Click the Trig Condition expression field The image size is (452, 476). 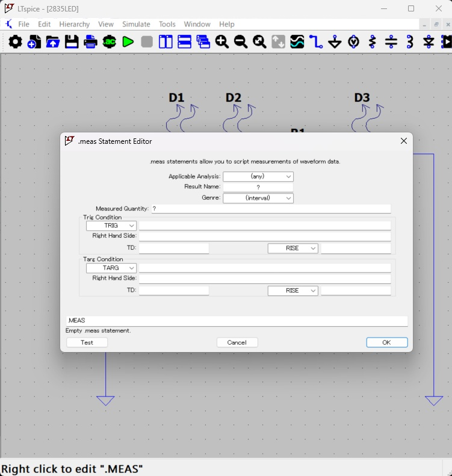point(265,226)
